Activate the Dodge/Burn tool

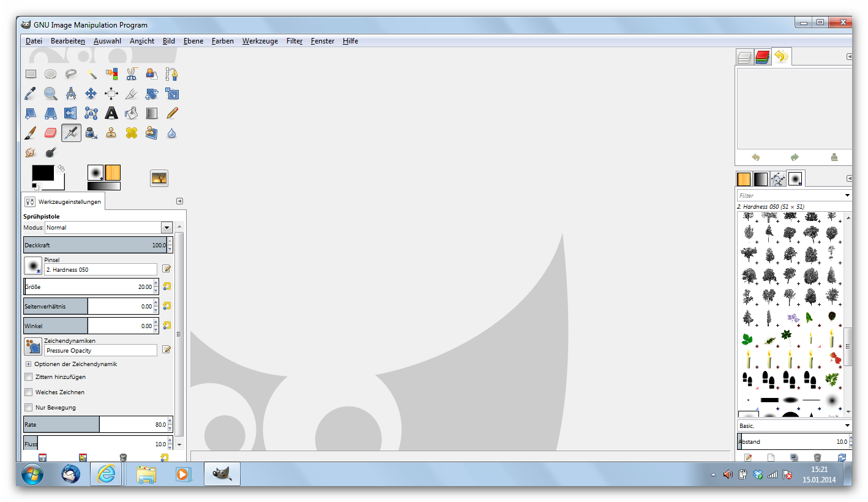51,152
